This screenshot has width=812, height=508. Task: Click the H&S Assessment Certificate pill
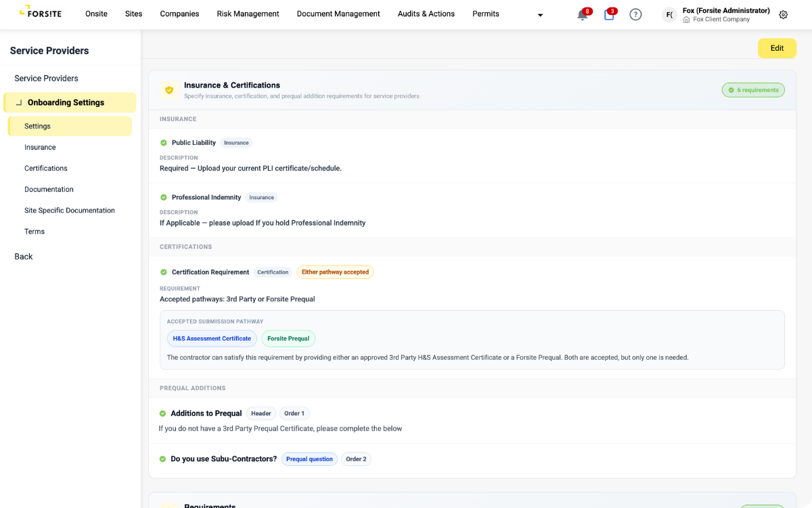tap(212, 339)
